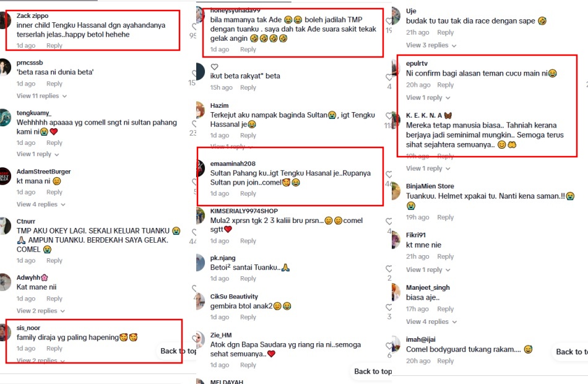Image resolution: width=588 pixels, height=384 pixels.
Task: Like CikSu Beautivity's comment
Action: 389,307
